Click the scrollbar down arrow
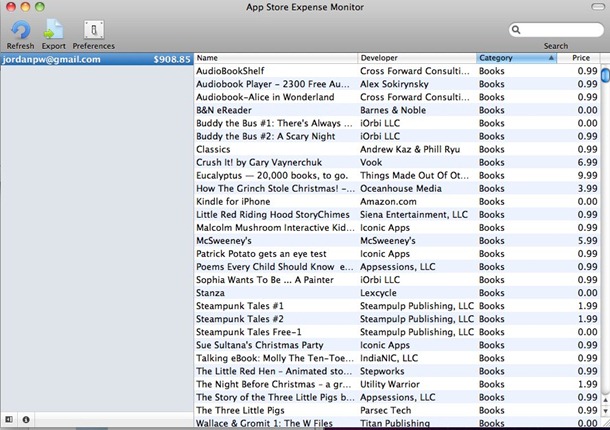Image resolution: width=610 pixels, height=430 pixels. (605, 411)
